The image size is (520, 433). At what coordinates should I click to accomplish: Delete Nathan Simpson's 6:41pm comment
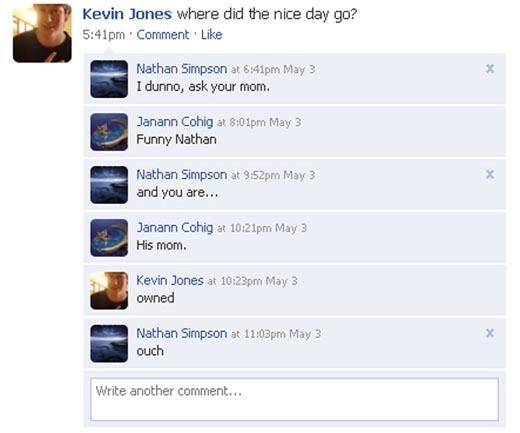click(x=490, y=69)
